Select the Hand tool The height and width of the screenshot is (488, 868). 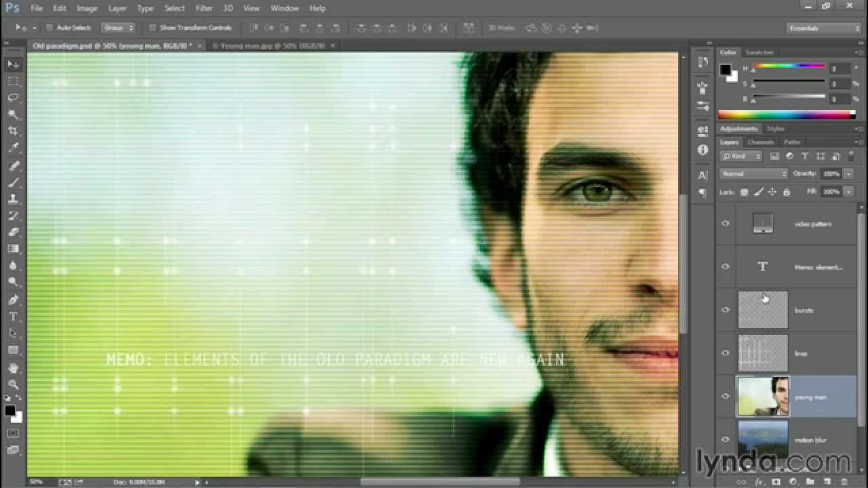(x=13, y=368)
